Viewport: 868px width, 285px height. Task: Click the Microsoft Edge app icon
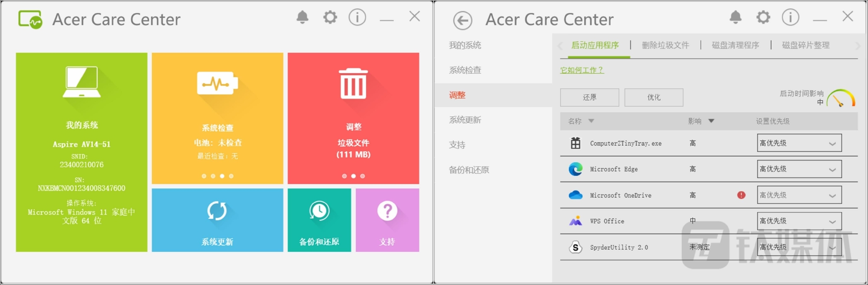(x=576, y=169)
